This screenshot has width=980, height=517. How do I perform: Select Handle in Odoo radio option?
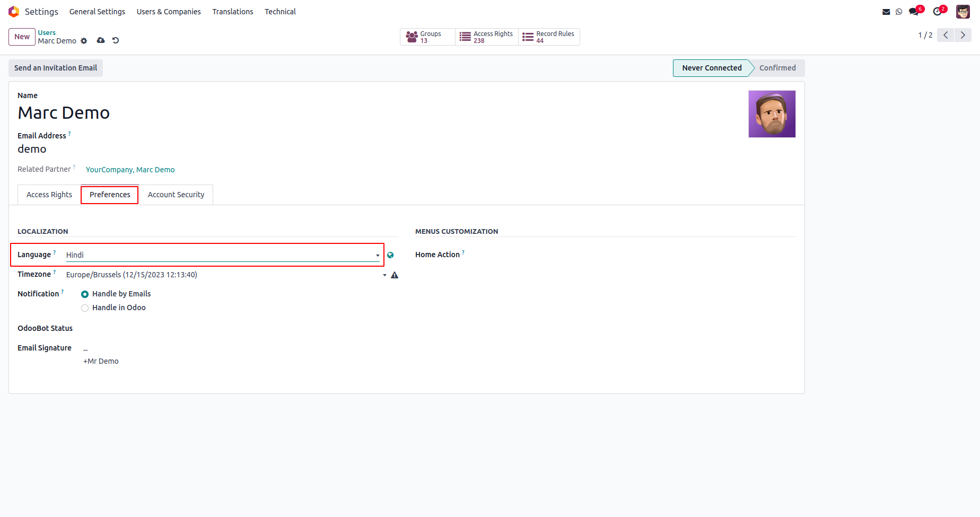pos(85,308)
